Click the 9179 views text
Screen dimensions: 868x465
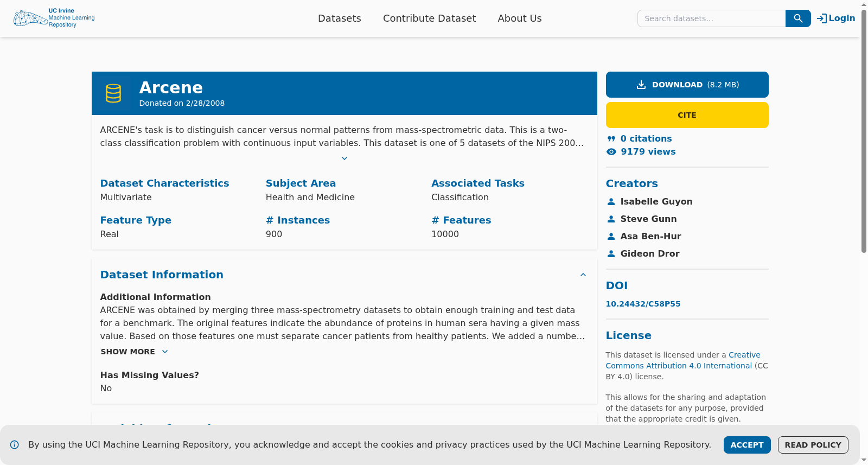coord(648,152)
